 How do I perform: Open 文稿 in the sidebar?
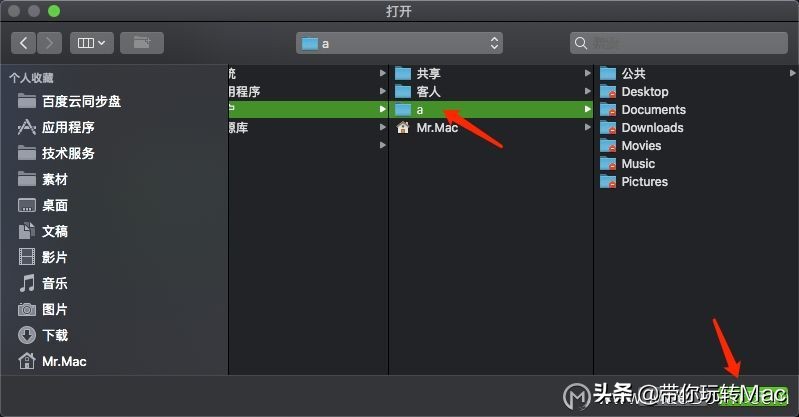pos(55,231)
